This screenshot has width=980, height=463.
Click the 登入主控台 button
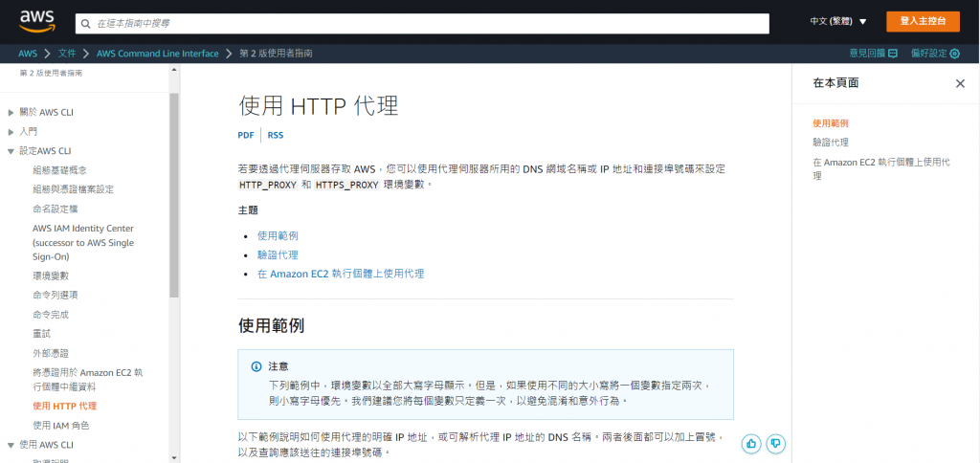923,21
